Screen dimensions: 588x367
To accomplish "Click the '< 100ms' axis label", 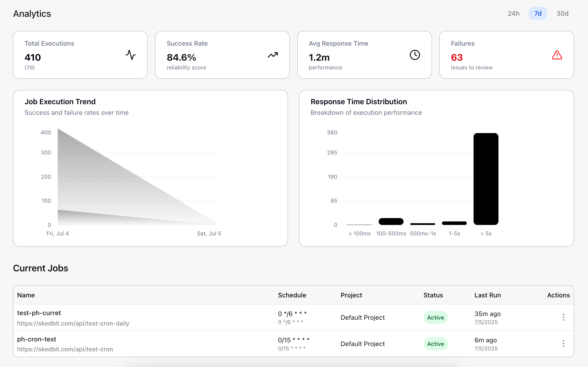I will (359, 234).
